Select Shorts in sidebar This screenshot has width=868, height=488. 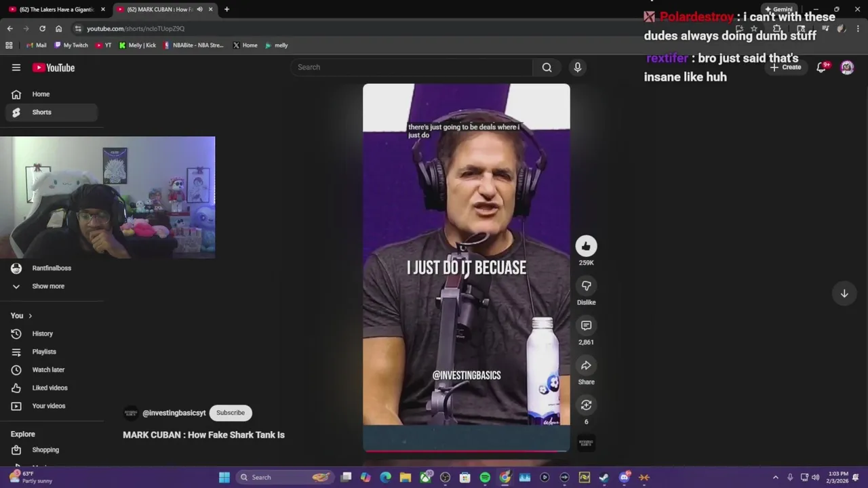click(x=51, y=112)
